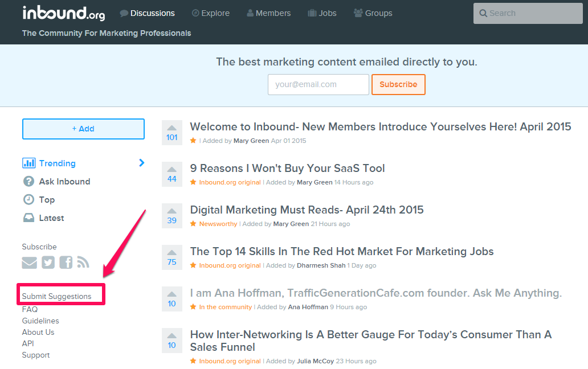Open 9 Reasons I Won't Buy Your SaaS Tool
Image resolution: width=588 pixels, height=369 pixels.
[x=287, y=169]
